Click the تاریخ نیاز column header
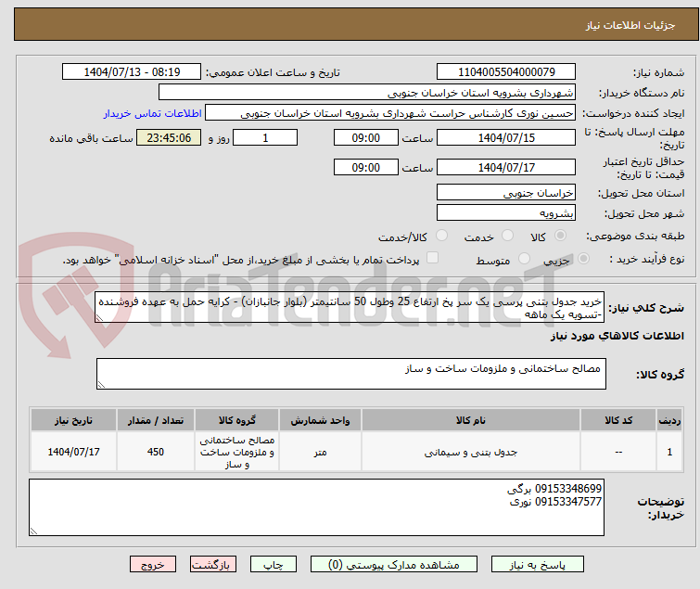Viewport: 700px width, 589px height. click(x=73, y=420)
